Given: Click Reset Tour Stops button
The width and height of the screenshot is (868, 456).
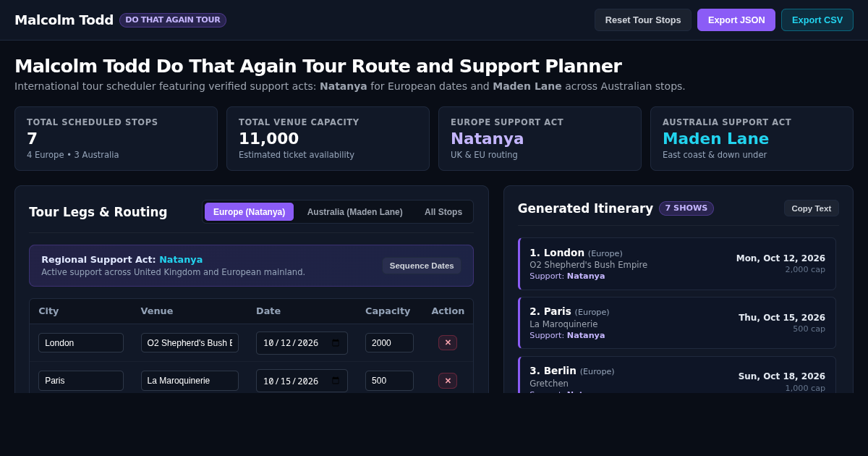Looking at the screenshot, I should pyautogui.click(x=643, y=20).
